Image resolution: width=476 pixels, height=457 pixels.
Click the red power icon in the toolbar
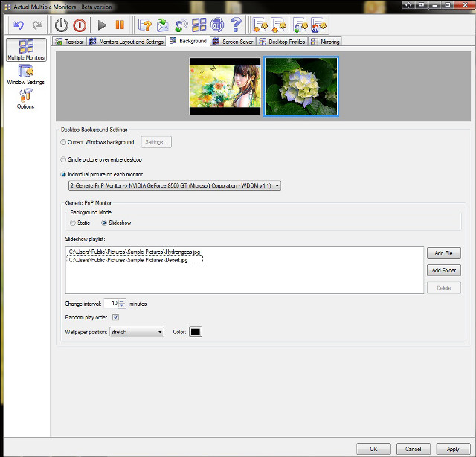[x=80, y=25]
